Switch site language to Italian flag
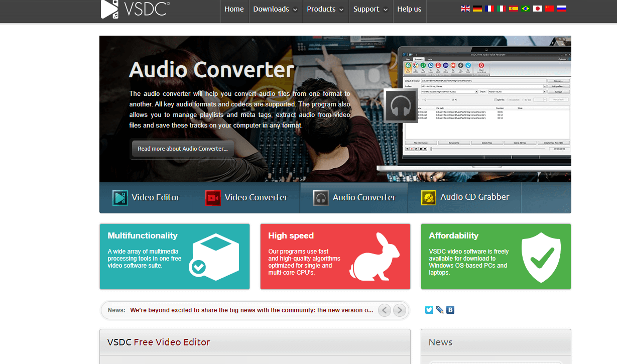 click(x=501, y=9)
